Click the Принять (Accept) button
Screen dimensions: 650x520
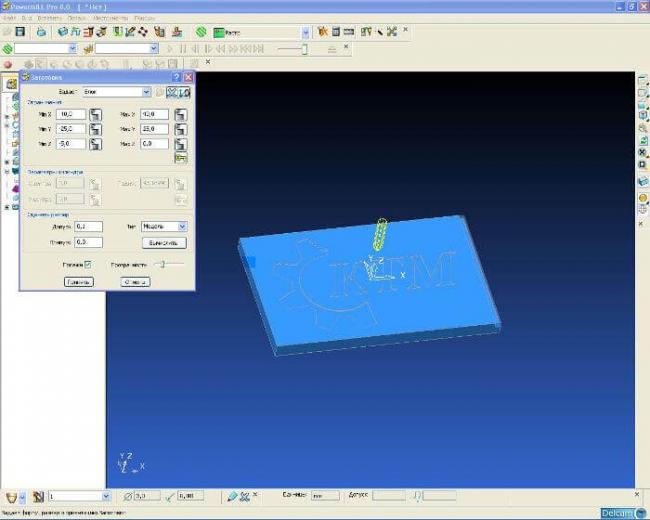[79, 282]
